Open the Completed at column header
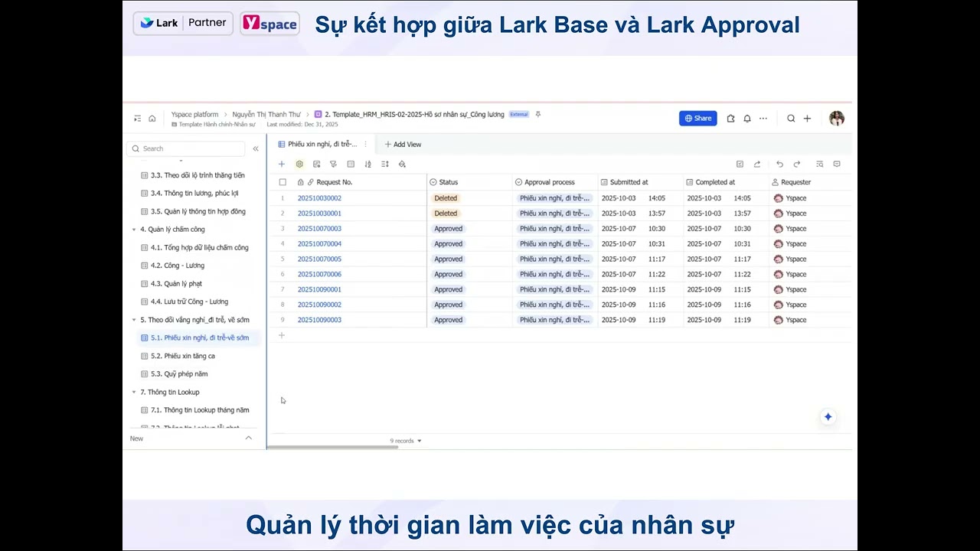This screenshot has height=551, width=980. click(727, 182)
